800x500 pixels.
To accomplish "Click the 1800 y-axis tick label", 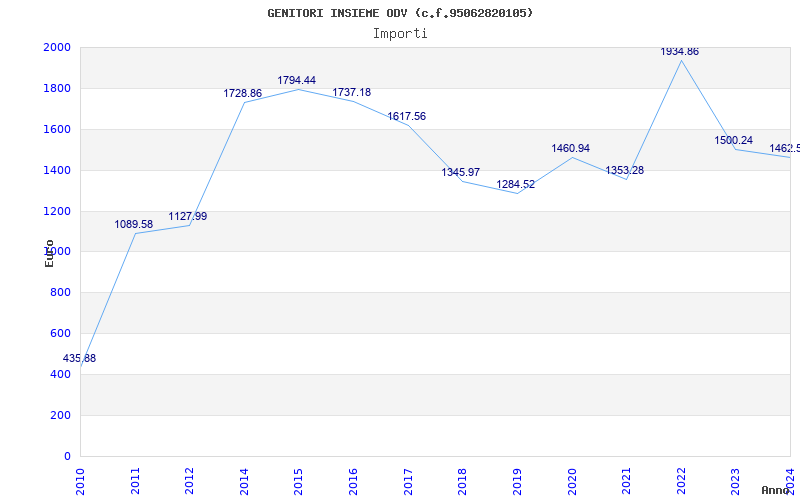I will pos(57,88).
